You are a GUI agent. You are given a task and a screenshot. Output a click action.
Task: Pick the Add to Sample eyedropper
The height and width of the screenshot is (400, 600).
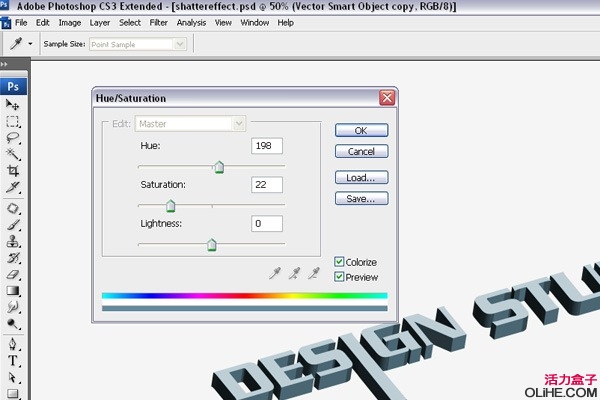tap(294, 273)
